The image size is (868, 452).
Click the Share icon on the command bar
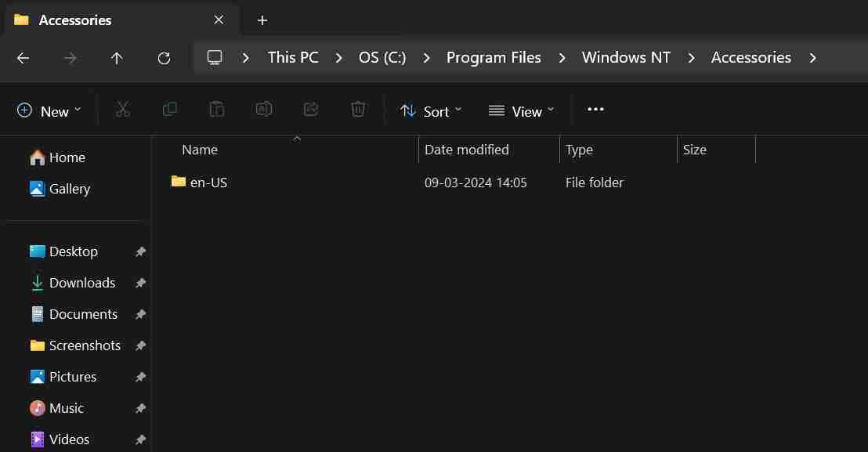coord(311,110)
